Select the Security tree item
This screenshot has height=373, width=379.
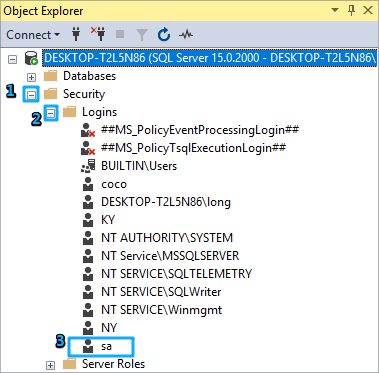click(x=84, y=94)
